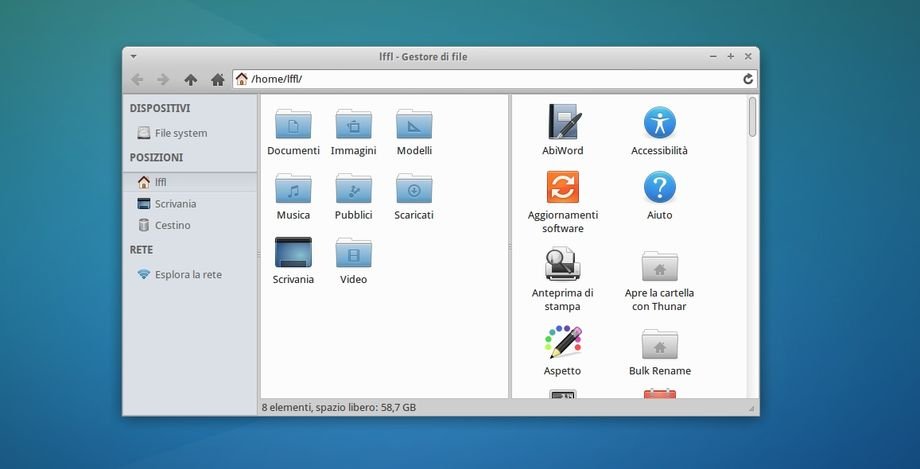Reload the folder with refresh button

(747, 79)
